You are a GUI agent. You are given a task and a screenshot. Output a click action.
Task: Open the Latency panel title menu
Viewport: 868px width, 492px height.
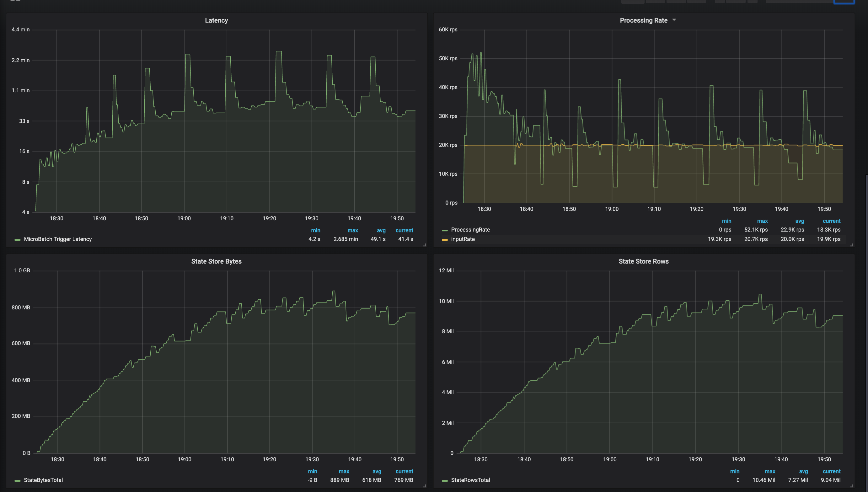[x=216, y=20]
